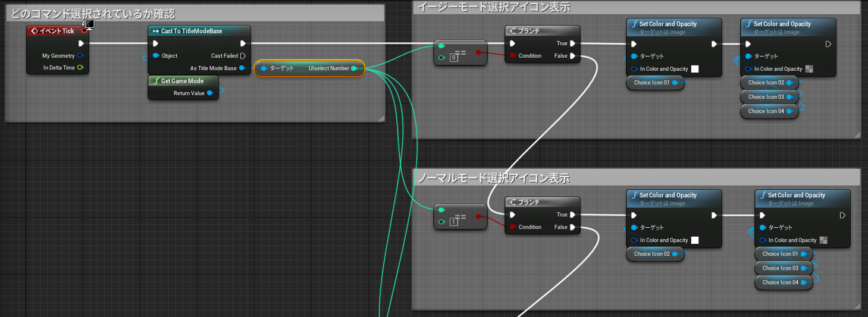
Task: Select the ノーマルモード選択アイコン表示 comment title
Action: 494,177
